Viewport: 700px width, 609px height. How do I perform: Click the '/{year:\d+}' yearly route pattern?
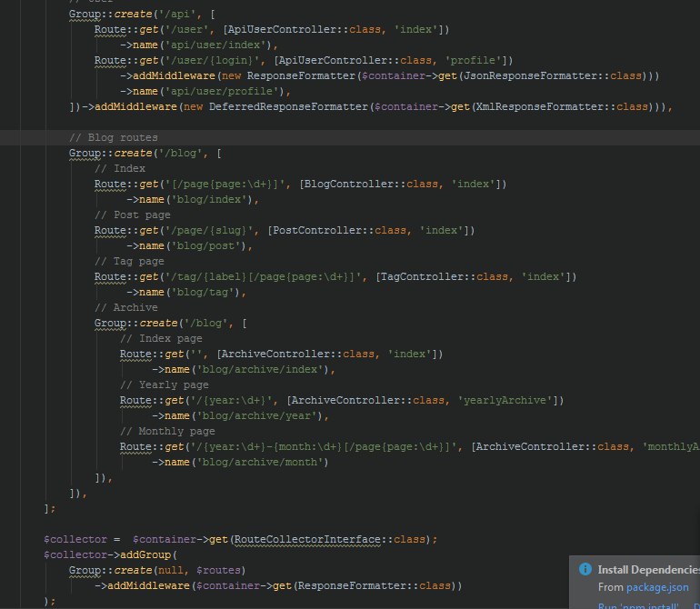231,401
